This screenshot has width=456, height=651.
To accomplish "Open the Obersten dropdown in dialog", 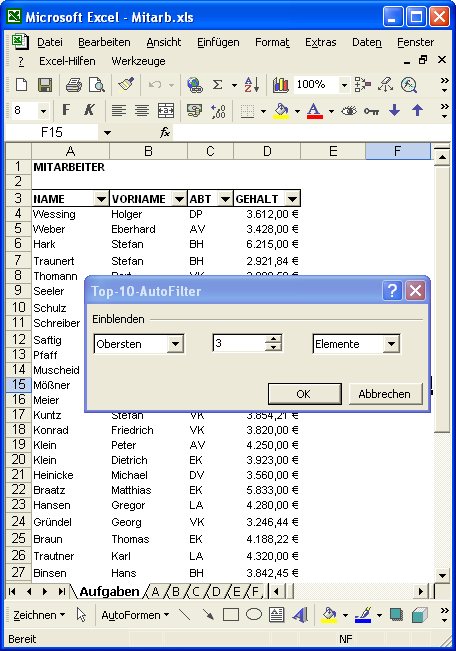I will pyautogui.click(x=175, y=344).
